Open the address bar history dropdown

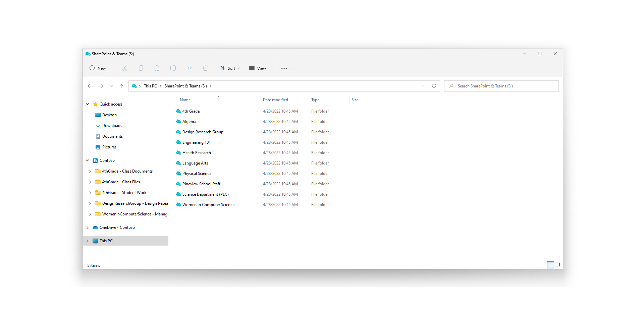[x=423, y=86]
